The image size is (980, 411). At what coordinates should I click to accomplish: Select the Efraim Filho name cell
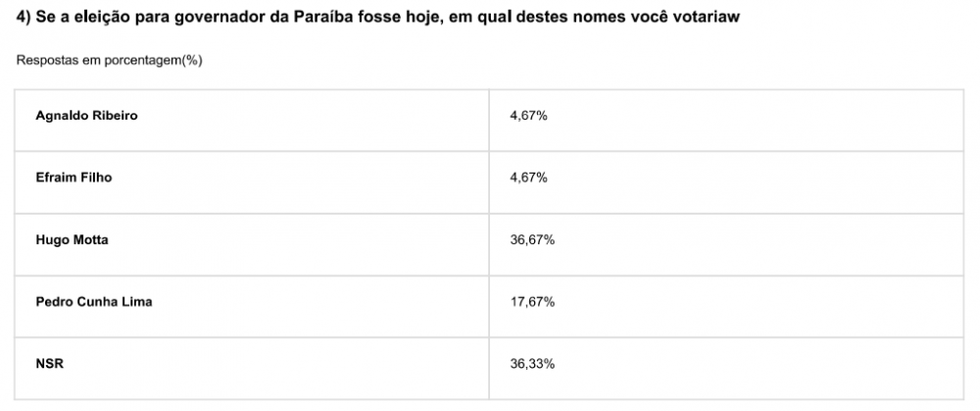pos(252,182)
